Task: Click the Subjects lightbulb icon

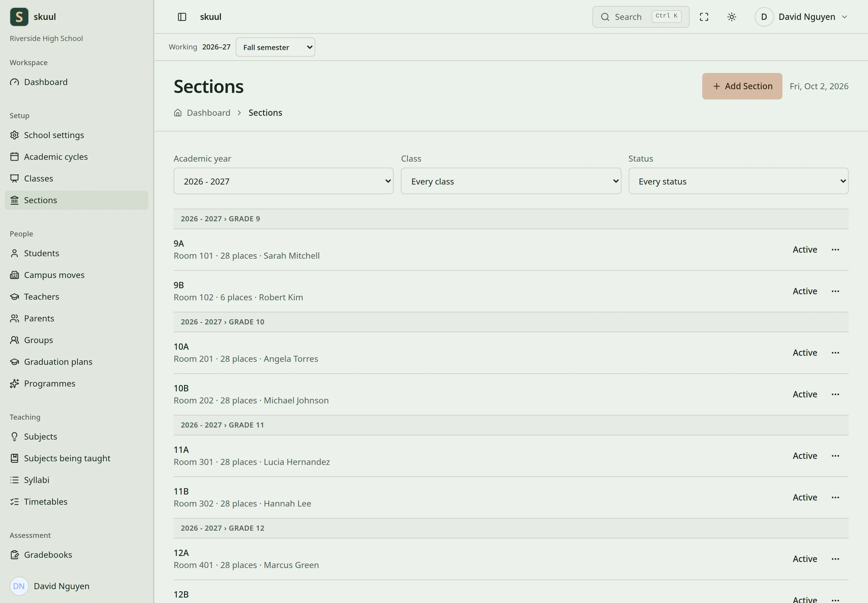Action: [x=14, y=436]
